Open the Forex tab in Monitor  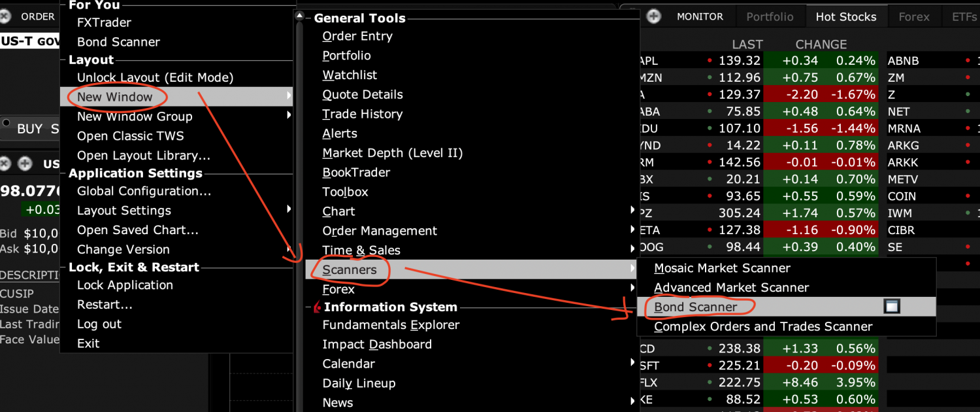point(913,17)
